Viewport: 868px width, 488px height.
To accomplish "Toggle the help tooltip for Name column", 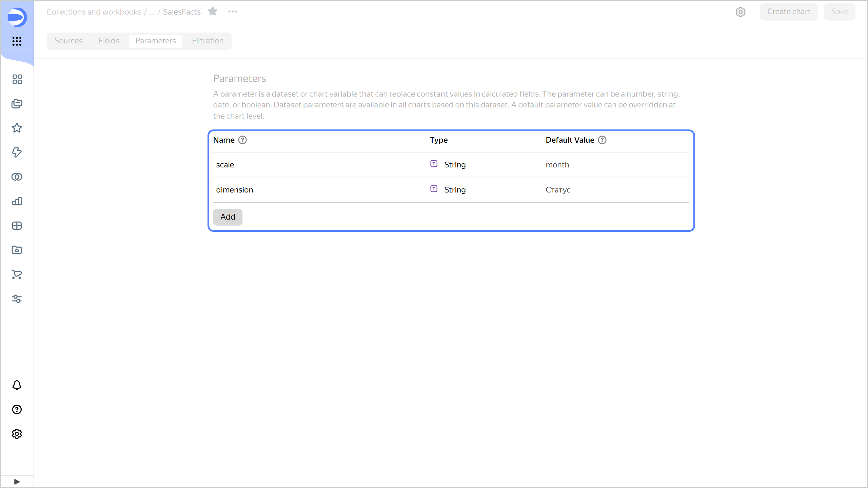I will point(243,140).
